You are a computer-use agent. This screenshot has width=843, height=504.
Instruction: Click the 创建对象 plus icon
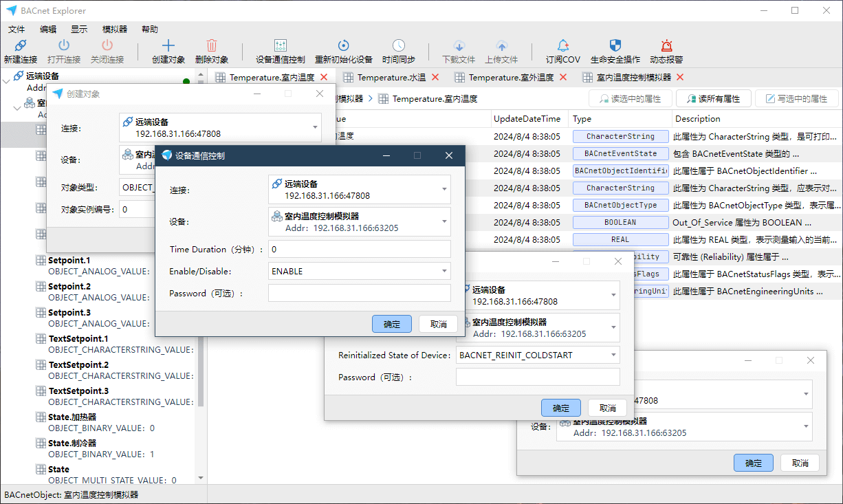click(168, 46)
